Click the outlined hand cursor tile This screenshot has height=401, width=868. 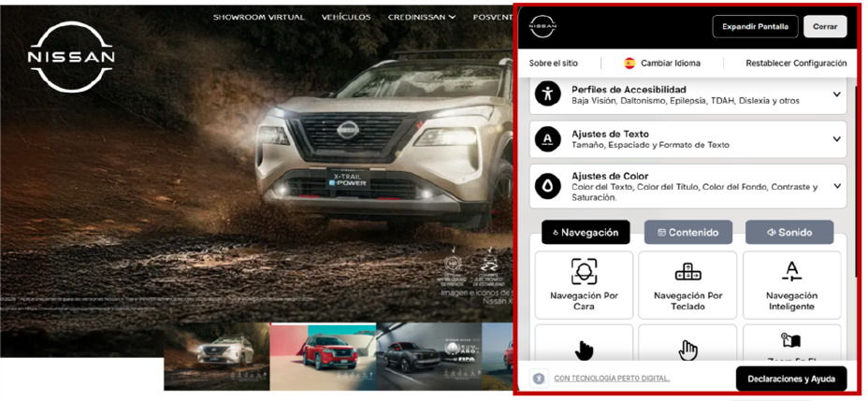(x=687, y=344)
